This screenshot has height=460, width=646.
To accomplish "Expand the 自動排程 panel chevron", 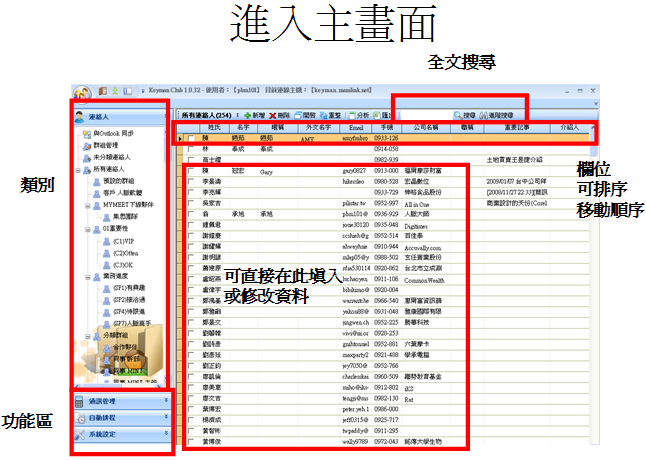I will [x=166, y=417].
